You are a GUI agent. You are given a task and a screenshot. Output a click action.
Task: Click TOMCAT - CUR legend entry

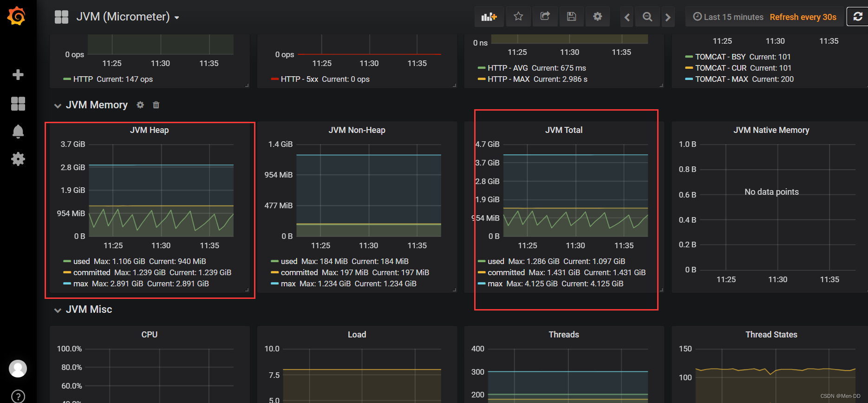coord(738,68)
